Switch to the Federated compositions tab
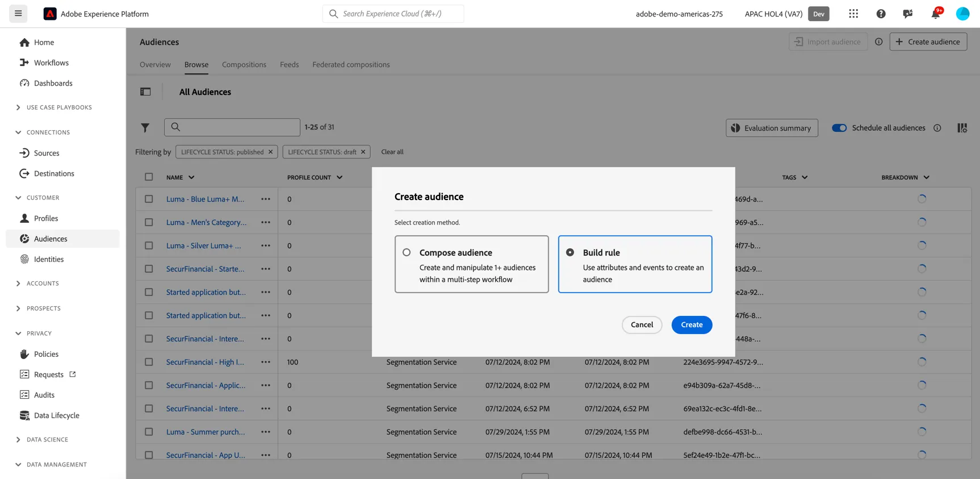This screenshot has width=980, height=479. click(x=351, y=64)
